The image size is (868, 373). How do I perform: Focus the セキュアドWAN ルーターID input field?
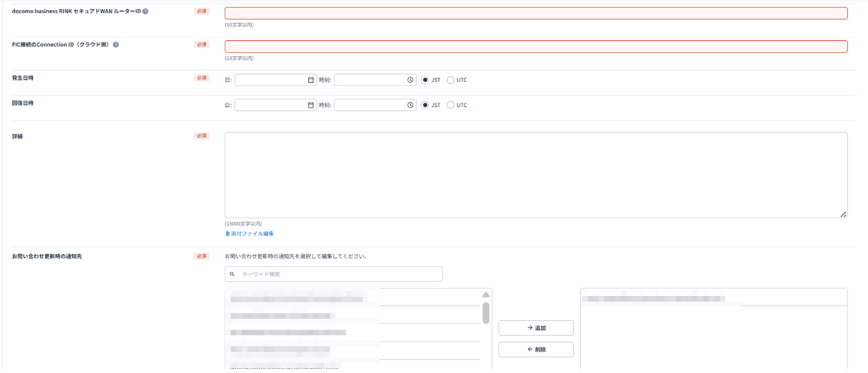click(536, 13)
